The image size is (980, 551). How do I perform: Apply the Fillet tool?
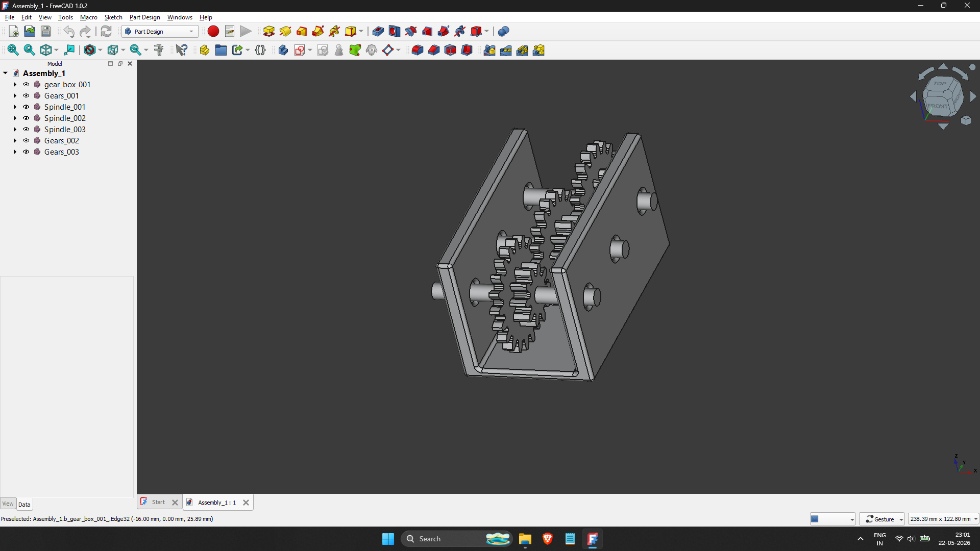[418, 50]
